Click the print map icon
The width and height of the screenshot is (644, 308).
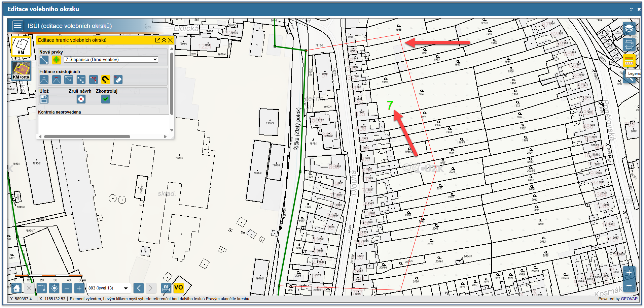(x=629, y=44)
